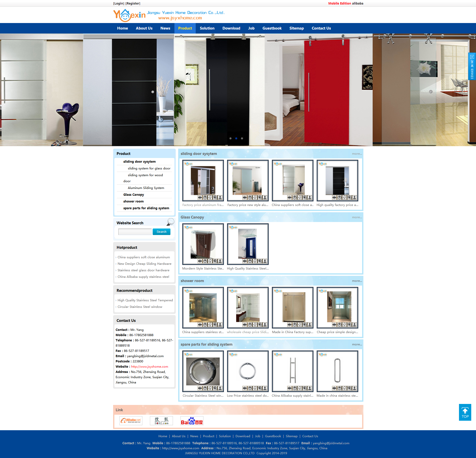Open the highlighted Product menu item
The width and height of the screenshot is (476, 458).
click(185, 28)
